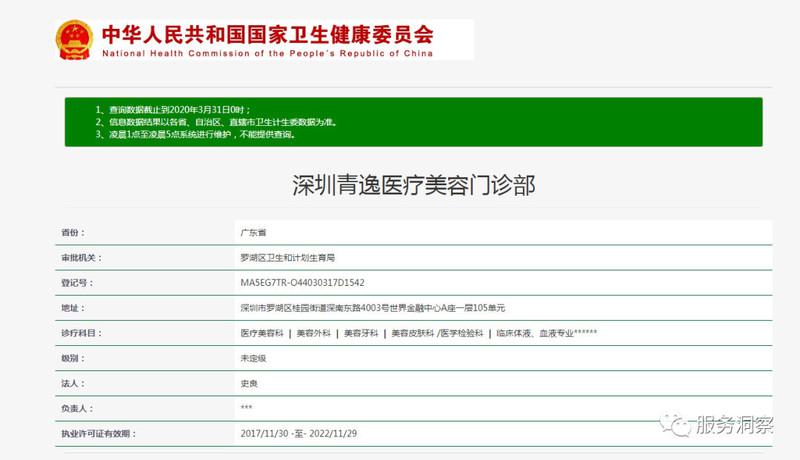Click the WeChat watermark icon

coord(676,424)
